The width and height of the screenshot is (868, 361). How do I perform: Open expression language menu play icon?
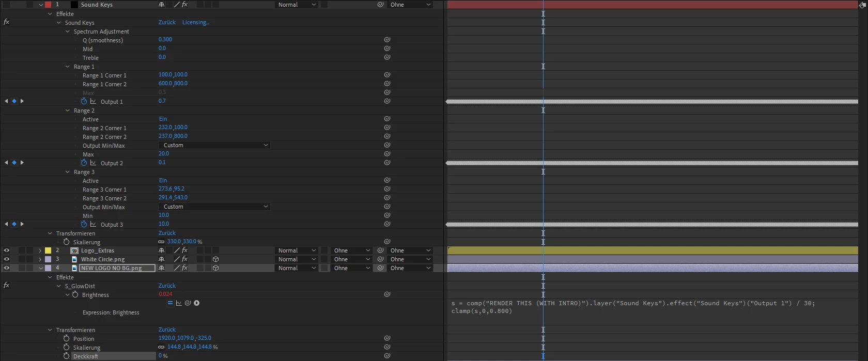196,303
